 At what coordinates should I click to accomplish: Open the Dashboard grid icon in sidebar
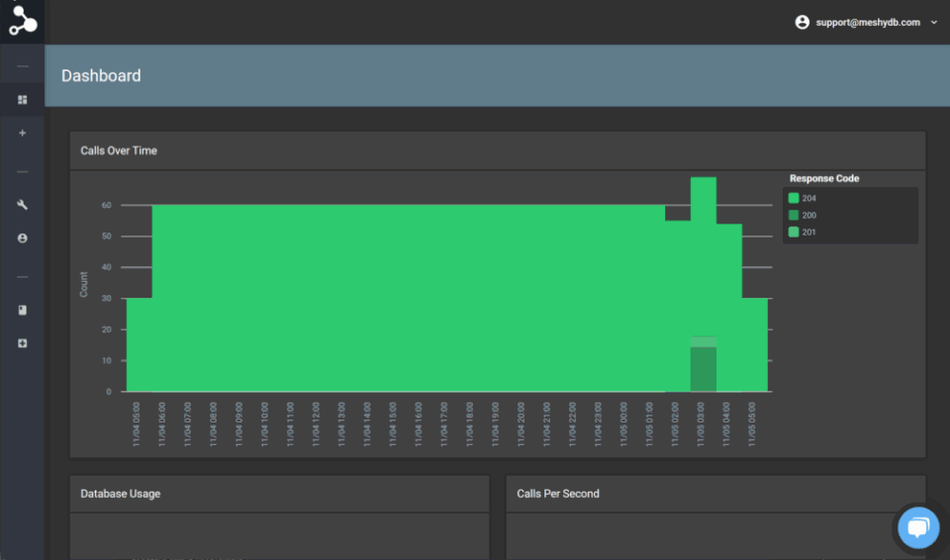coord(23,99)
